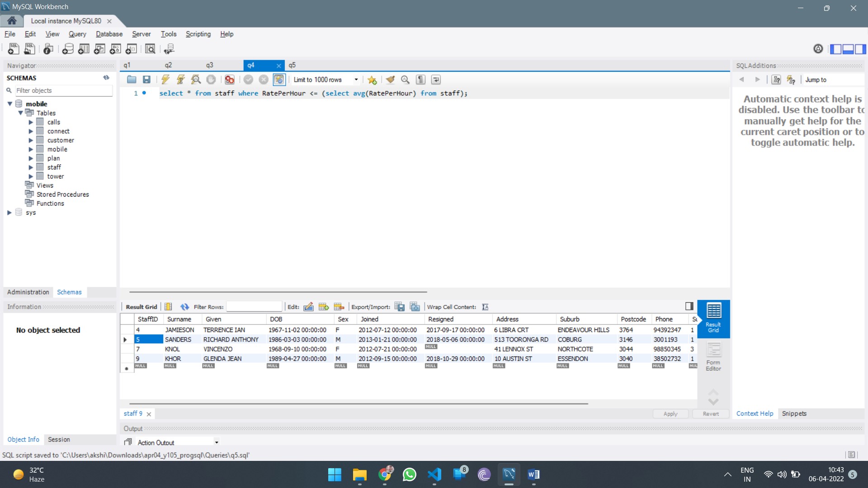Viewport: 868px width, 488px height.
Task: Switch to Administration tab
Action: (28, 292)
